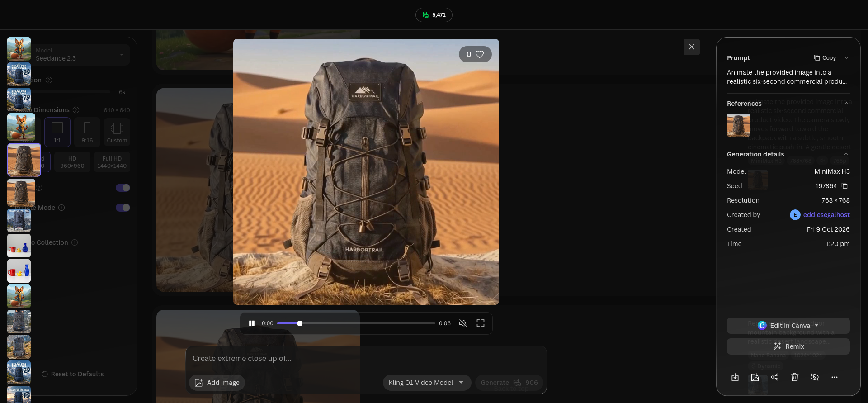This screenshot has height=403, width=868.
Task: Close the video preview overlay
Action: [x=692, y=47]
